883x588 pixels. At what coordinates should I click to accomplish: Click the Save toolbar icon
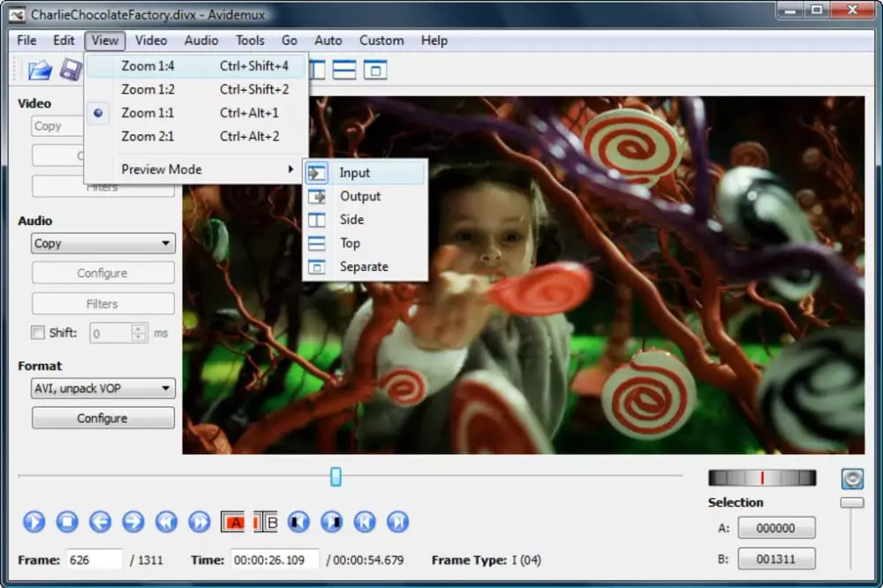(x=71, y=70)
